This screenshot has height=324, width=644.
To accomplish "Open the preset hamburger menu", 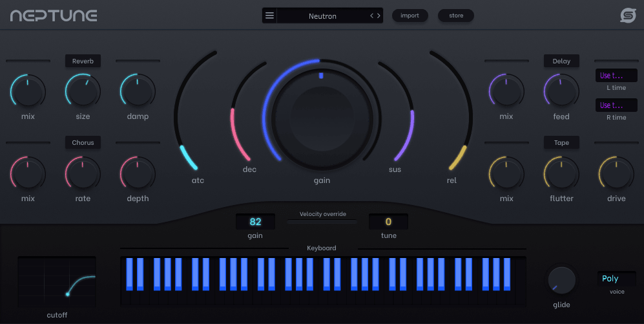I will pyautogui.click(x=269, y=16).
